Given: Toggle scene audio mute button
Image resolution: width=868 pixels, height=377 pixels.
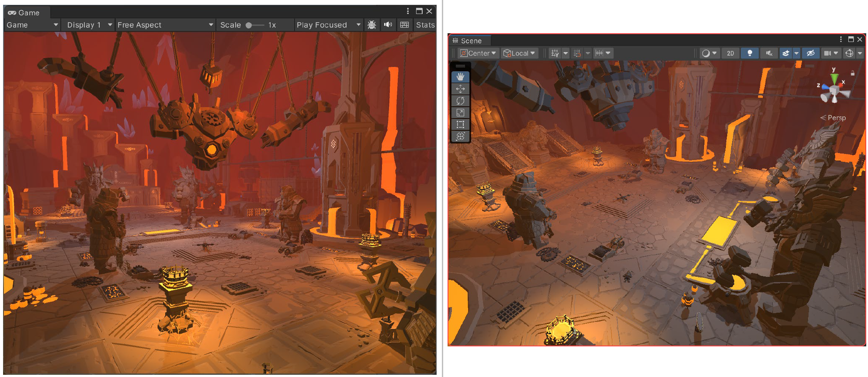Looking at the screenshot, I should pos(769,53).
